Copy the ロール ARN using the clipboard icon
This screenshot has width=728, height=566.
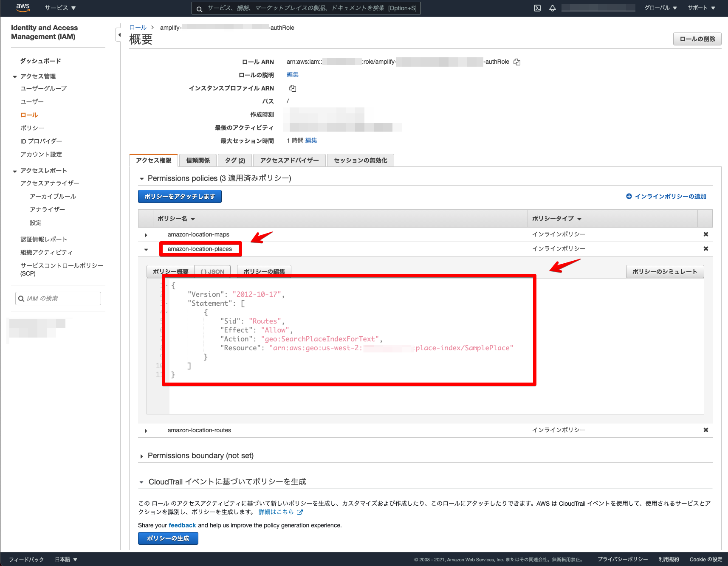pyautogui.click(x=517, y=62)
